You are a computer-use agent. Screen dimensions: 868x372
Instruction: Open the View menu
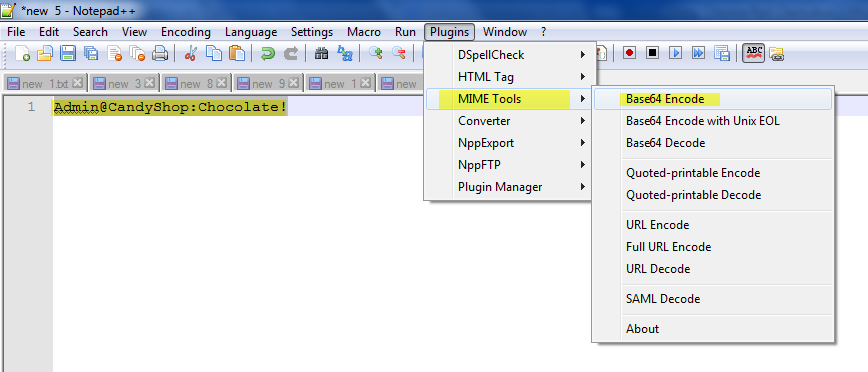pos(135,32)
